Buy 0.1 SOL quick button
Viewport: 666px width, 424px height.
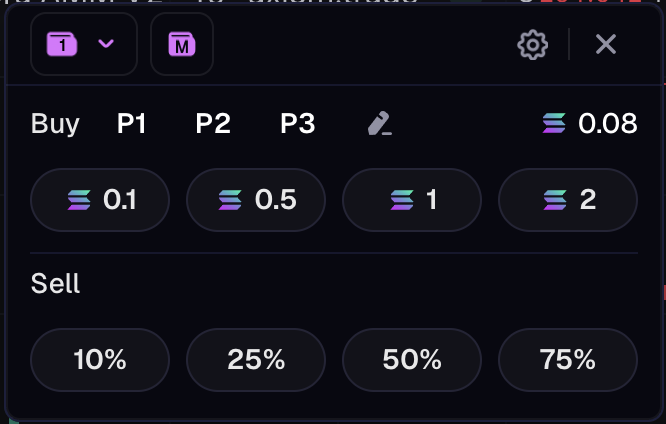pyautogui.click(x=100, y=200)
